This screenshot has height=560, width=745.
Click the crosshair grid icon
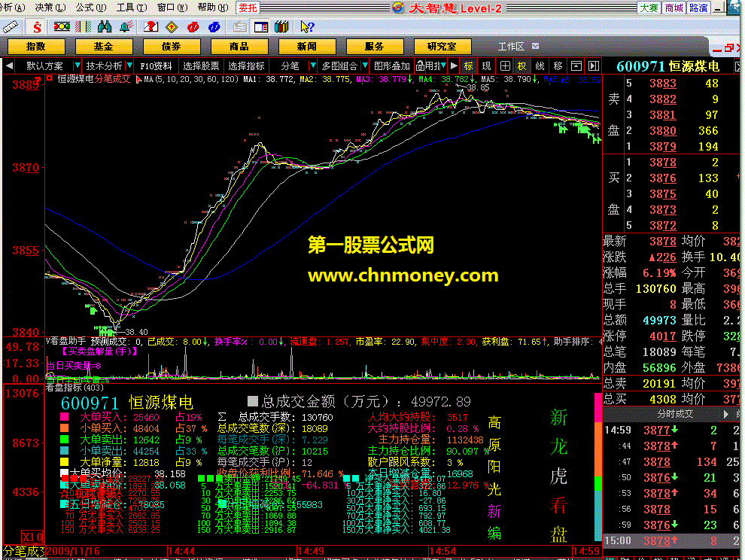click(x=505, y=66)
